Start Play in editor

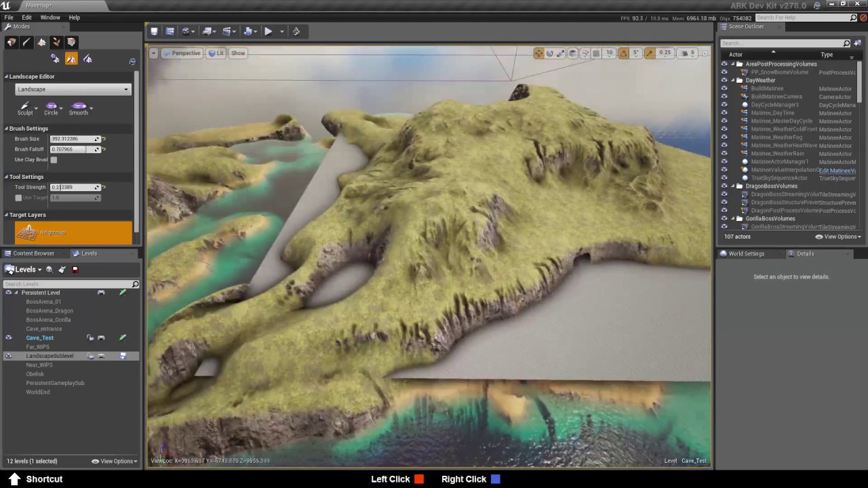(x=268, y=31)
